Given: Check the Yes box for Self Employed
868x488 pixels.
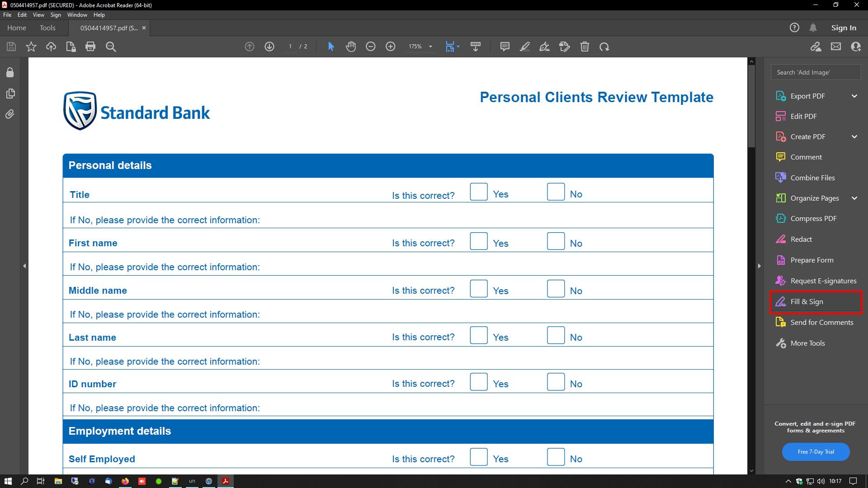Looking at the screenshot, I should (x=478, y=457).
